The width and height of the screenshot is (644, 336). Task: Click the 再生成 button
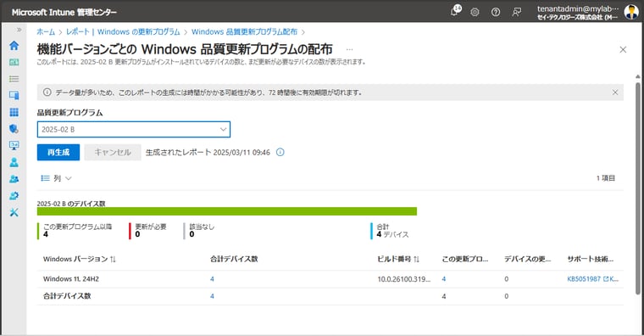point(58,152)
